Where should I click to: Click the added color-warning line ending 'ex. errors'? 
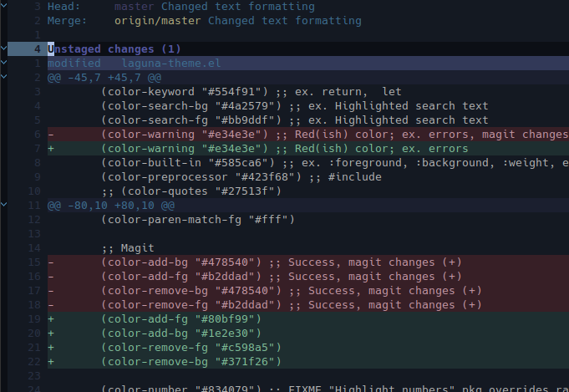(308, 149)
